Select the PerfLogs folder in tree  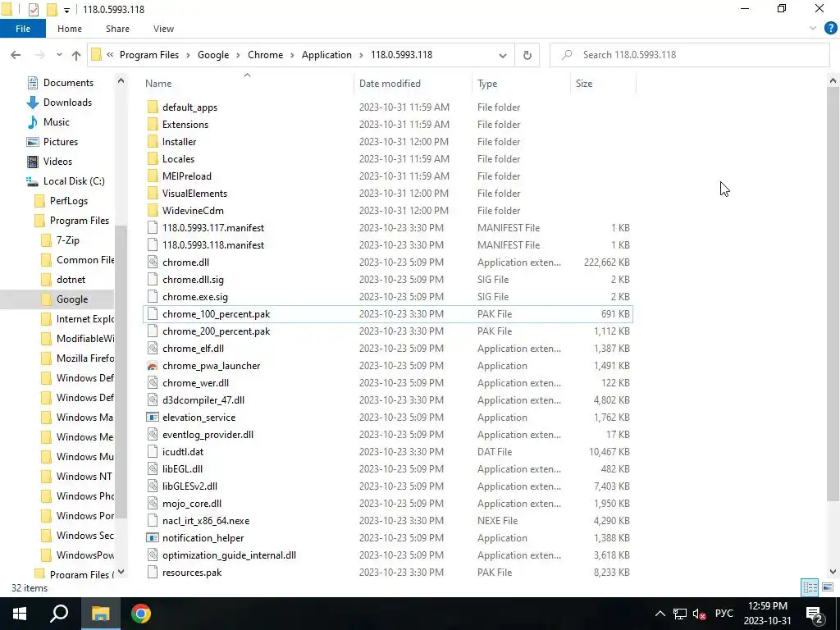point(68,201)
